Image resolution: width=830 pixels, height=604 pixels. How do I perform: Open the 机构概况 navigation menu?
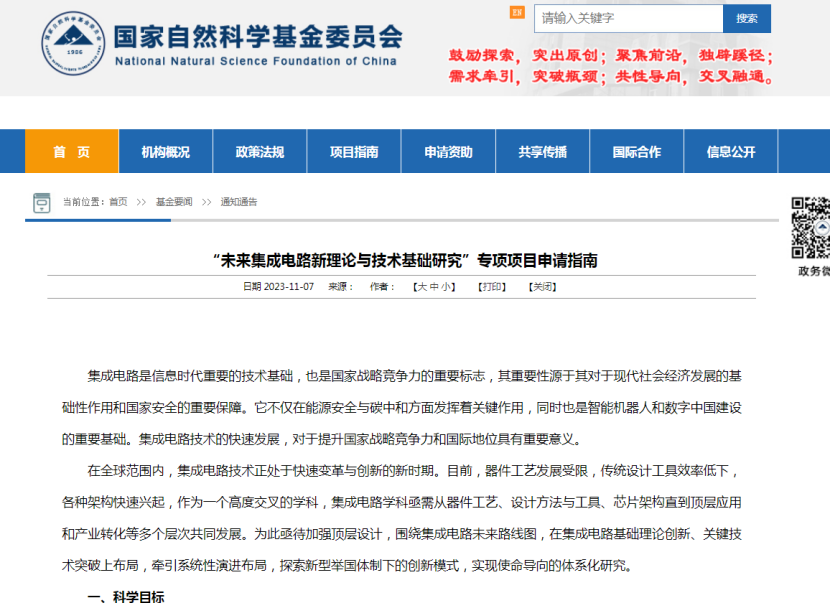tap(165, 152)
